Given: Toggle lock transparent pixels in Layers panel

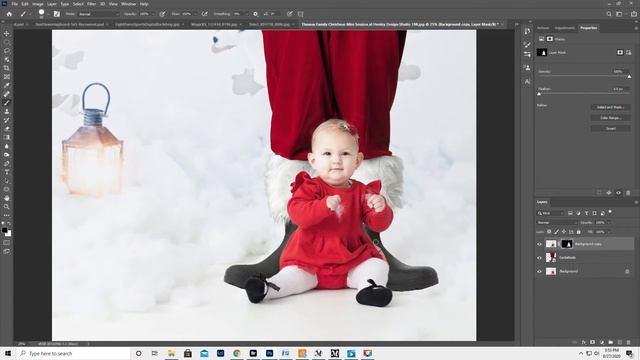Looking at the screenshot, I should point(549,232).
